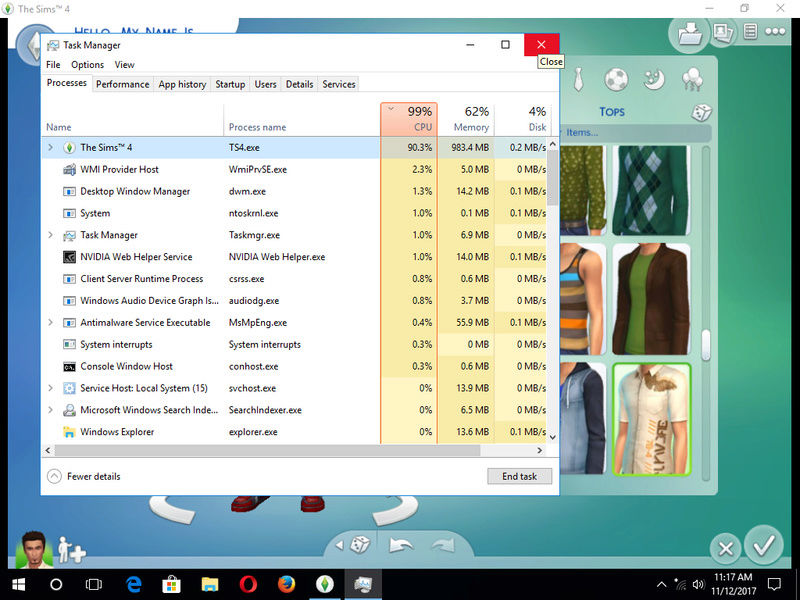
Task: Click the tops catalog scrollbar handle
Action: point(706,345)
